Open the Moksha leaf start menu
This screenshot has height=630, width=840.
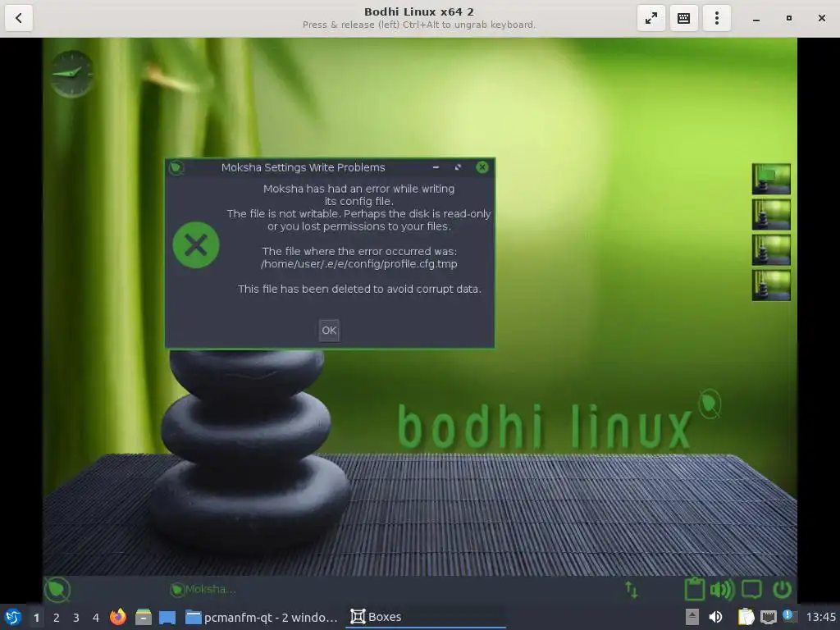[57, 589]
